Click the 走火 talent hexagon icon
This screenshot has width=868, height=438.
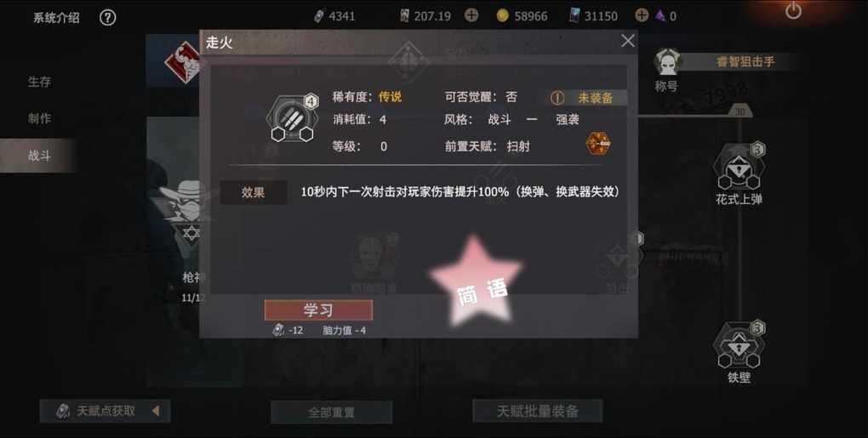[x=292, y=118]
